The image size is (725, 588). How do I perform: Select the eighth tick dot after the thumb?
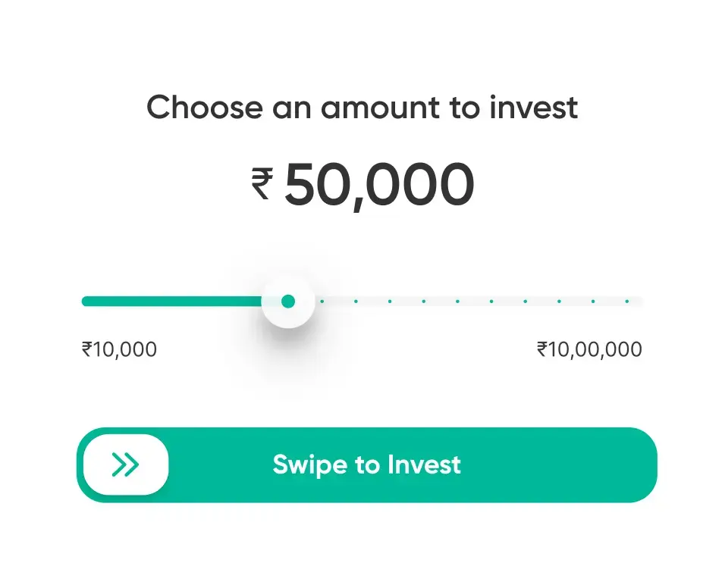pos(559,301)
